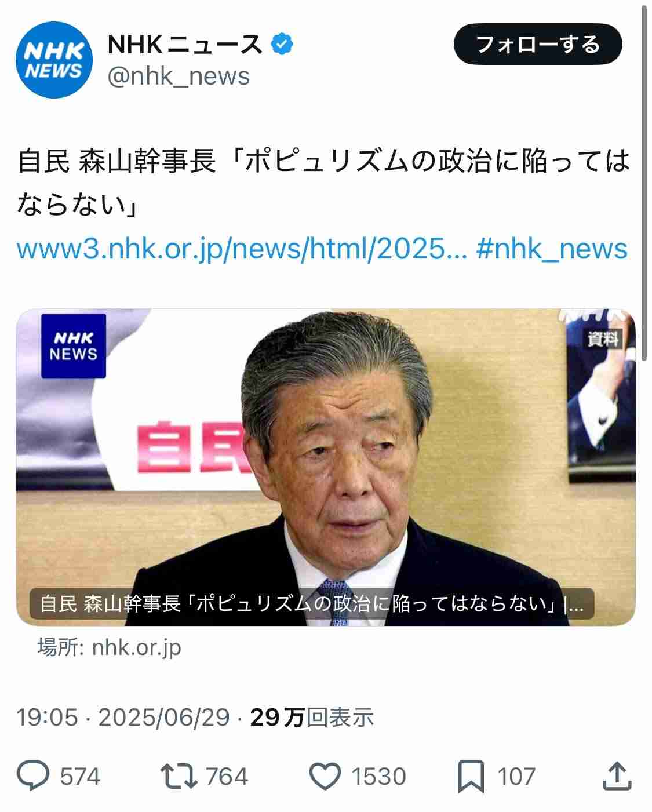Open the 19:05 · 2025/06/29 timestamp

(123, 718)
